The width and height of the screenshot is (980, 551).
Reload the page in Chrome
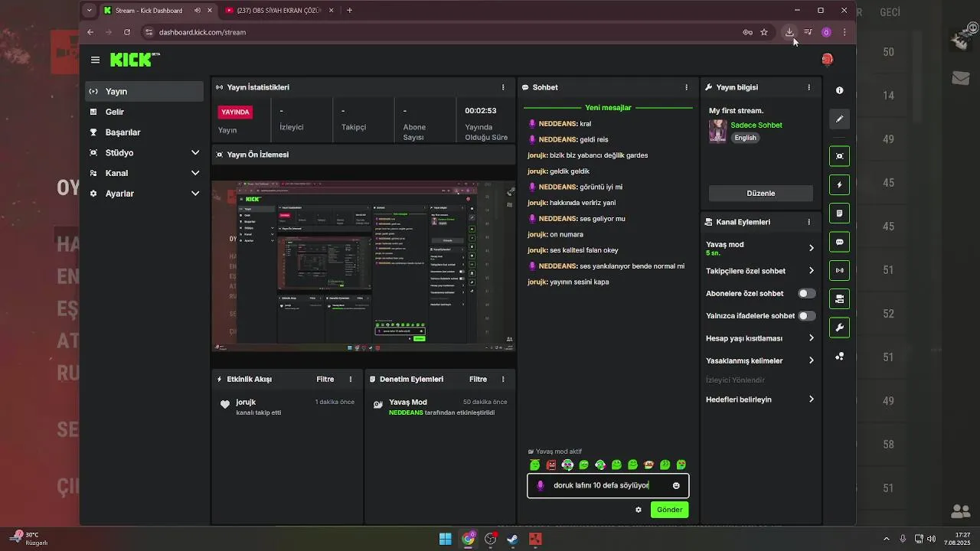(127, 32)
